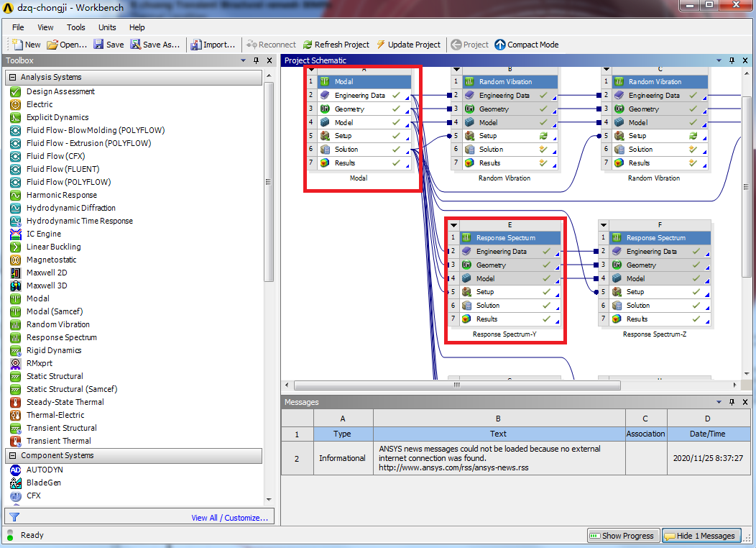The image size is (756, 548).
Task: Switch to Compact Mode
Action: [527, 45]
